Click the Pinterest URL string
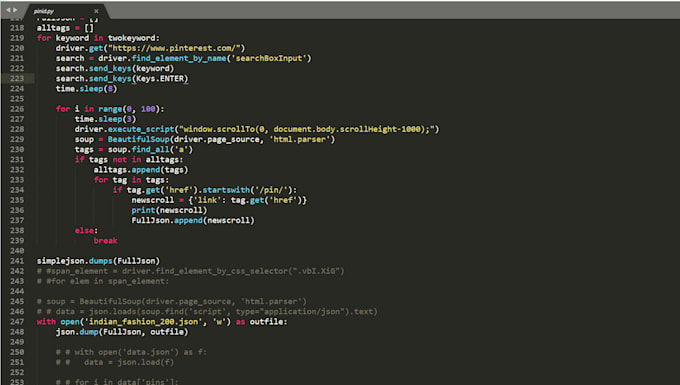680x385 pixels. click(174, 48)
